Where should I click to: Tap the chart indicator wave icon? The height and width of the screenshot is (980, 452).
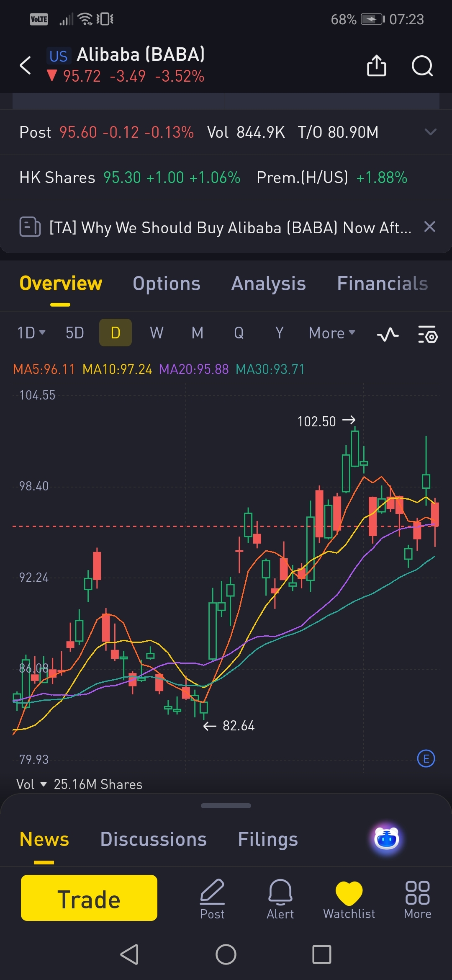point(388,335)
